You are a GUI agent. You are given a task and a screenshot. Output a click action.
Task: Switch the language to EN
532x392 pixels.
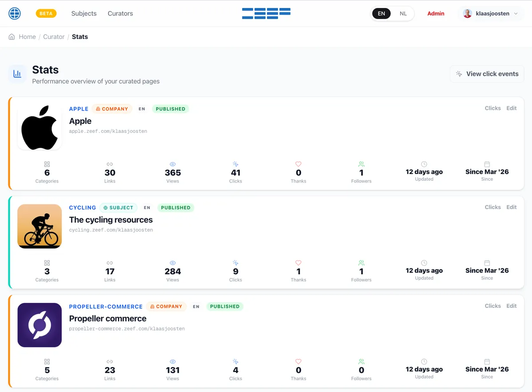coord(381,13)
